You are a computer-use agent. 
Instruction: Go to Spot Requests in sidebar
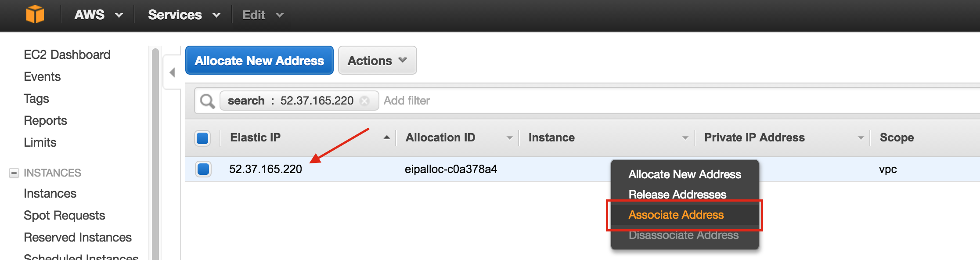pos(65,215)
